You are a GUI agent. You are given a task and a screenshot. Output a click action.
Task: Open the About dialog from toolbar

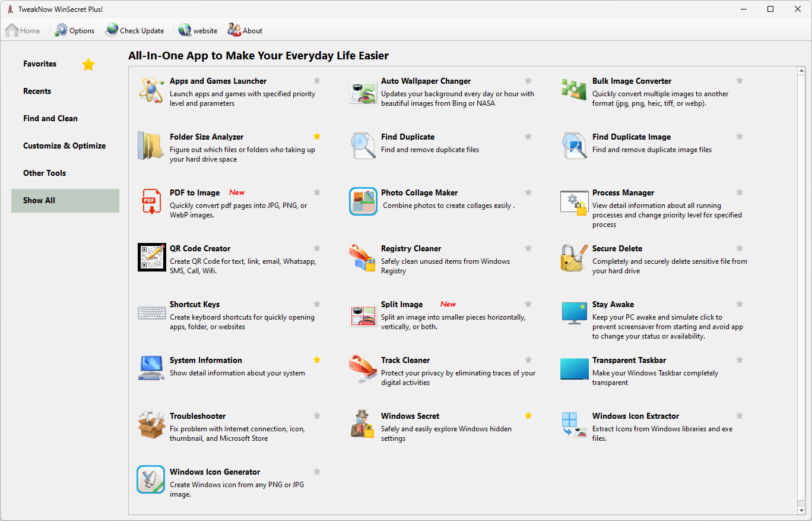click(x=245, y=30)
